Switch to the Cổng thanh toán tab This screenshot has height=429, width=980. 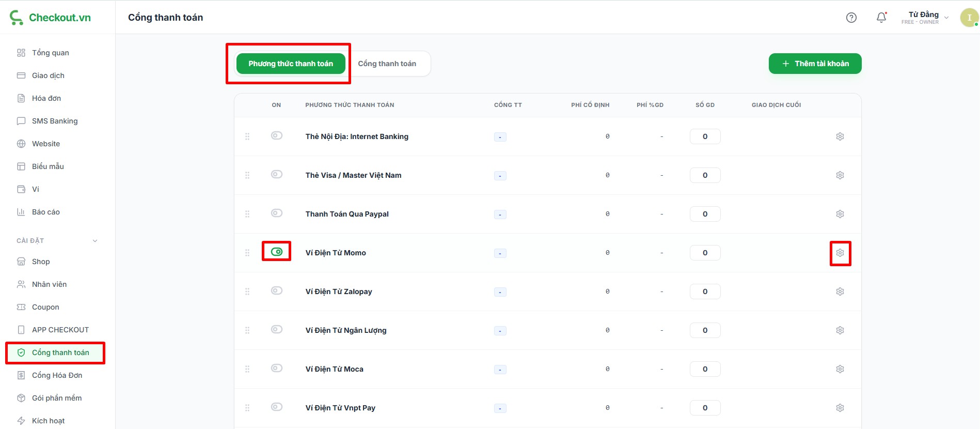point(387,64)
